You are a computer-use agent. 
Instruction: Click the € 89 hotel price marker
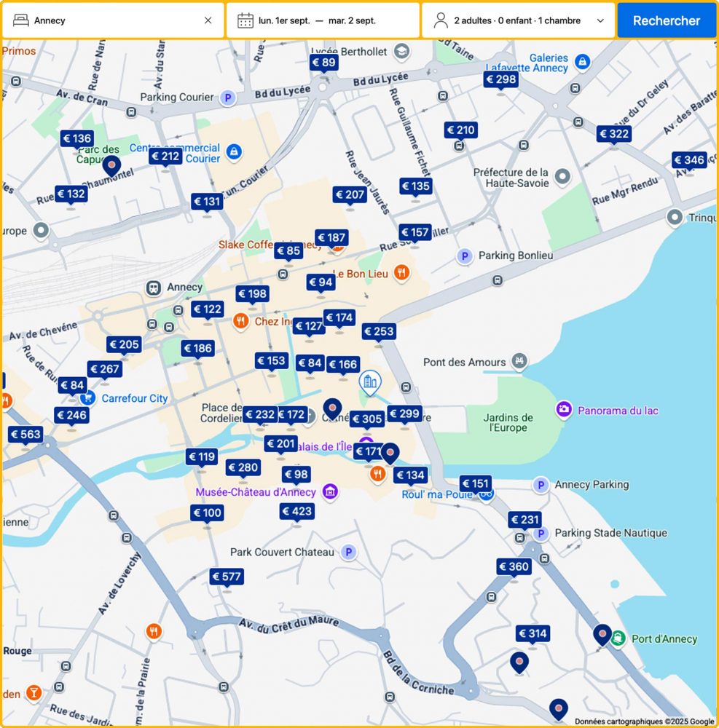(x=324, y=63)
